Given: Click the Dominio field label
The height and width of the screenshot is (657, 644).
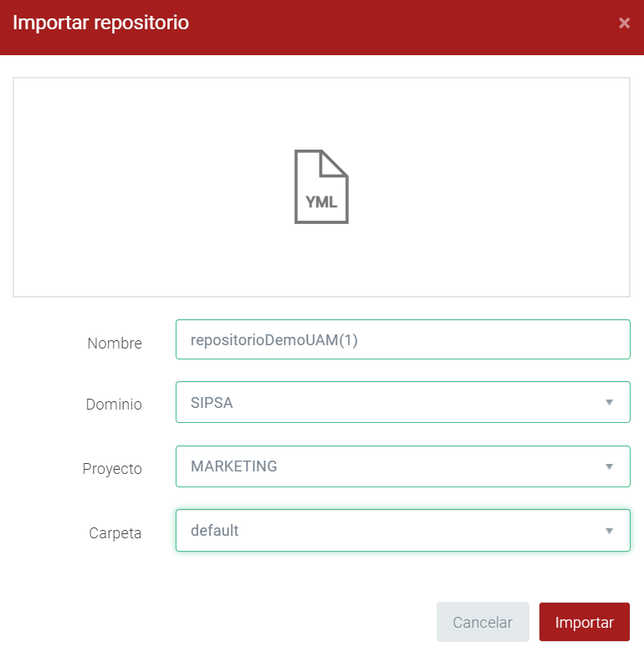Looking at the screenshot, I should click(114, 405).
